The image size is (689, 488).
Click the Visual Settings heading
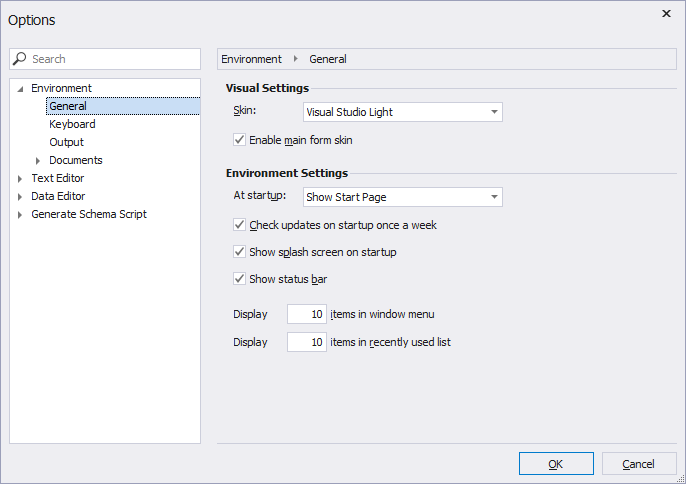click(x=268, y=88)
